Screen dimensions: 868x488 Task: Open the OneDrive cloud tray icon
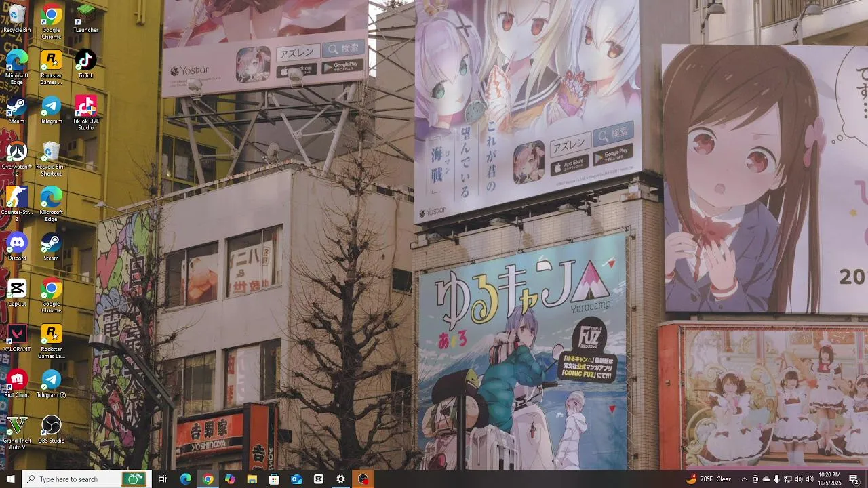click(x=766, y=479)
